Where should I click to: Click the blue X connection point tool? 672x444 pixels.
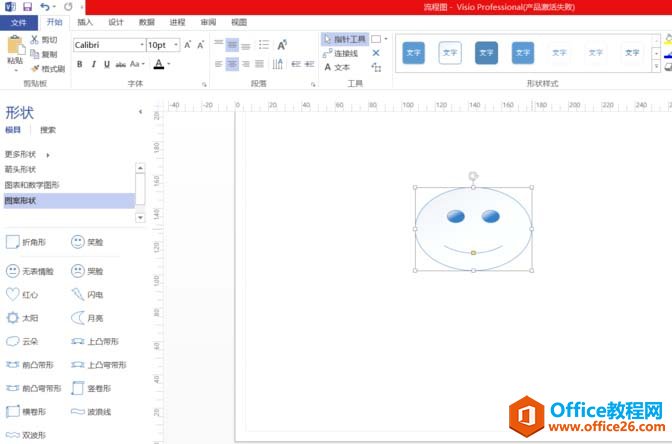pyautogui.click(x=376, y=53)
